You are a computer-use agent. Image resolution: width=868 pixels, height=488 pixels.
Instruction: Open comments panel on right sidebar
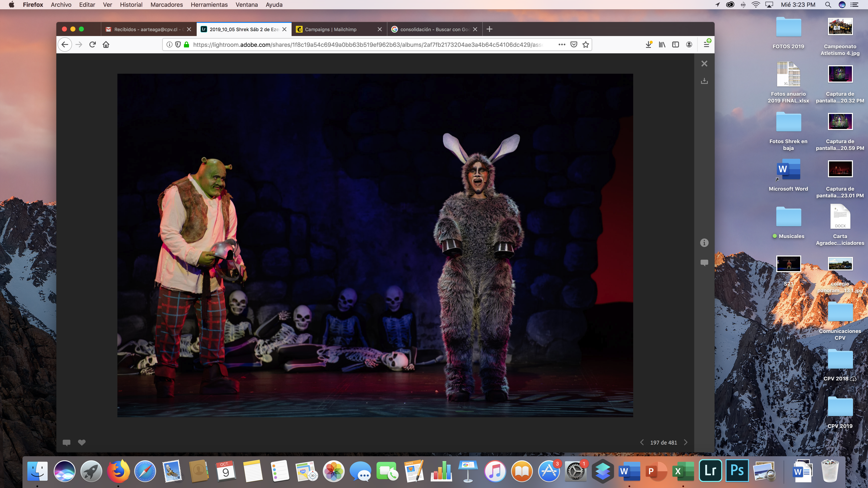pyautogui.click(x=704, y=263)
